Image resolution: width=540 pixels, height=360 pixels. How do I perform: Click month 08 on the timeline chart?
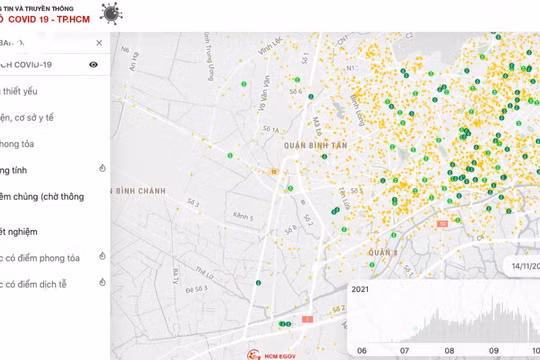pyautogui.click(x=449, y=351)
